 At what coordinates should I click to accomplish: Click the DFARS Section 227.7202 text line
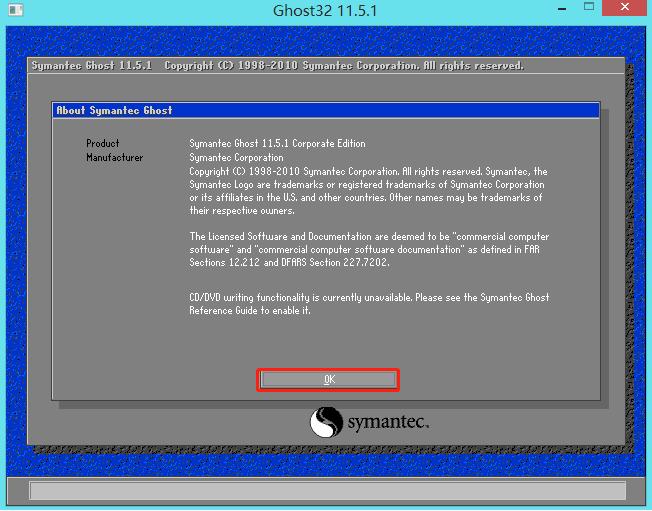click(289, 263)
